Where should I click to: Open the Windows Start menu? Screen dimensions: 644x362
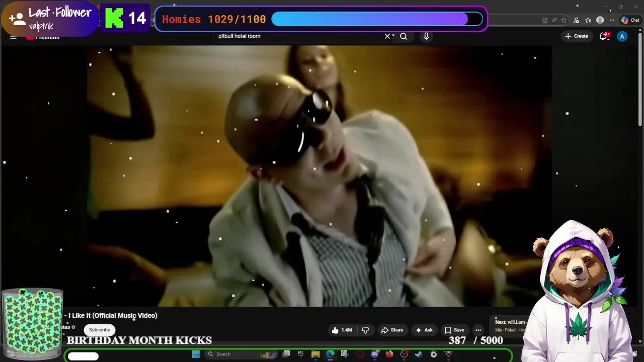[x=196, y=354]
